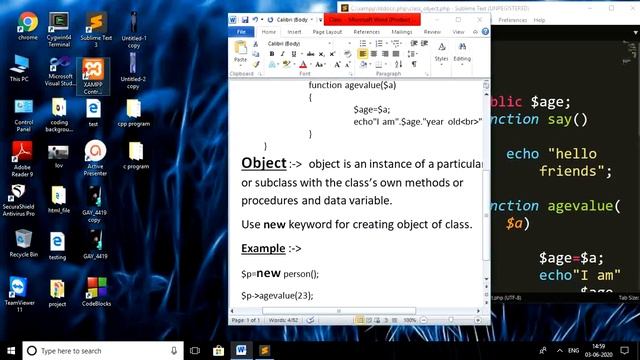Apply strikethrough formatting

tap(311, 54)
